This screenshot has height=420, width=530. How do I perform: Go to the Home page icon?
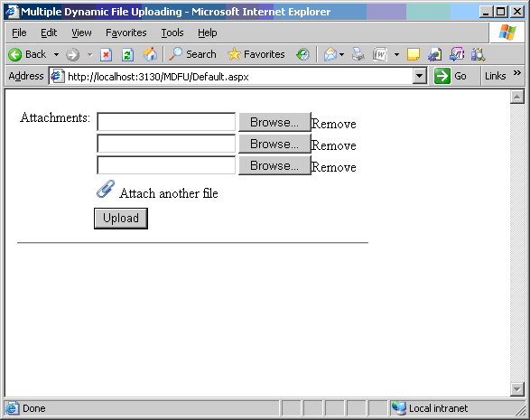[150, 54]
